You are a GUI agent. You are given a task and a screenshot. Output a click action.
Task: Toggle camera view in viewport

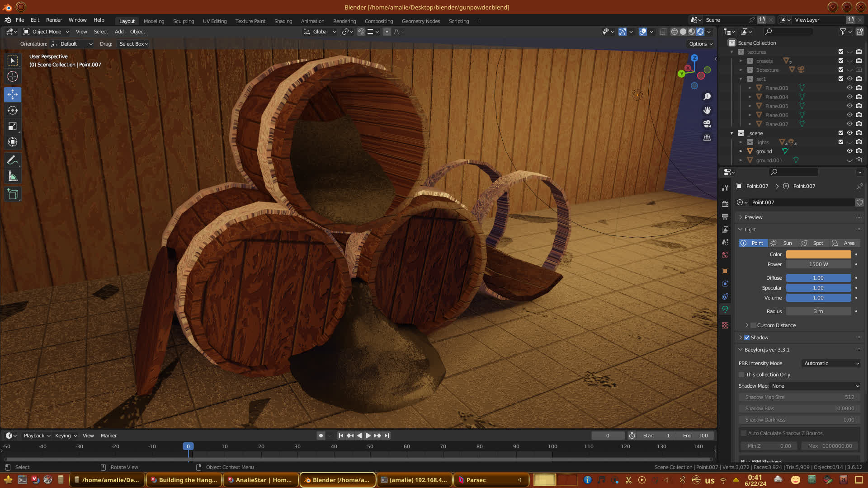click(707, 124)
